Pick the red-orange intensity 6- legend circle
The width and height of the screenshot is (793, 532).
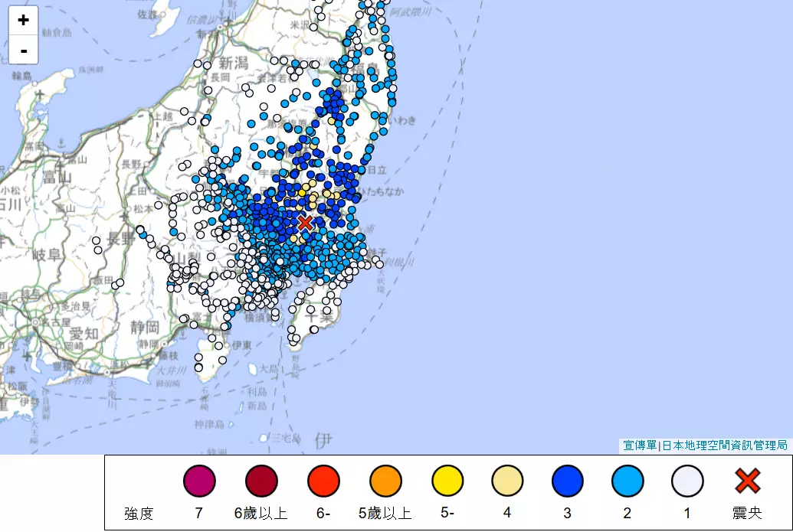pos(323,481)
